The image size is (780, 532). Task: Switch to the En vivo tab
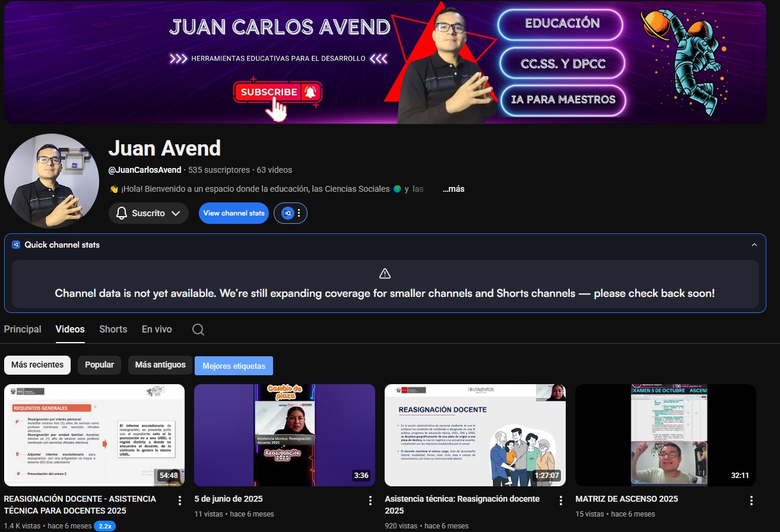coord(157,330)
